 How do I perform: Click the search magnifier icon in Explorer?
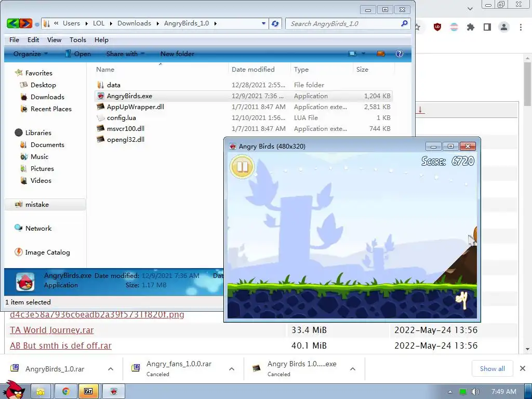click(404, 23)
